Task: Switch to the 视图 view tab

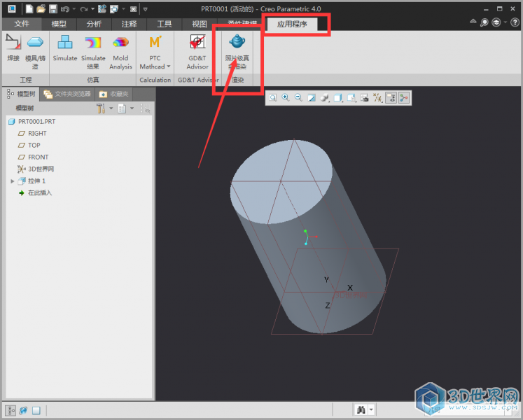Action: [199, 24]
